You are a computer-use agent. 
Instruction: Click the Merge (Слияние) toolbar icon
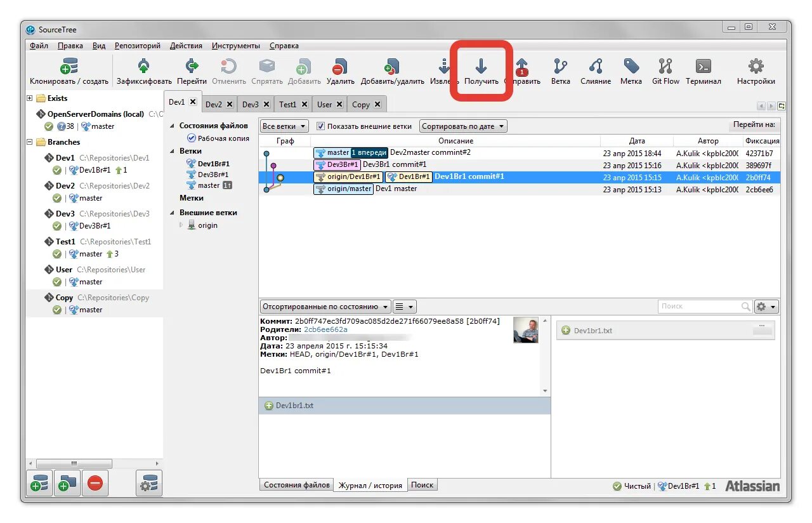click(x=596, y=66)
